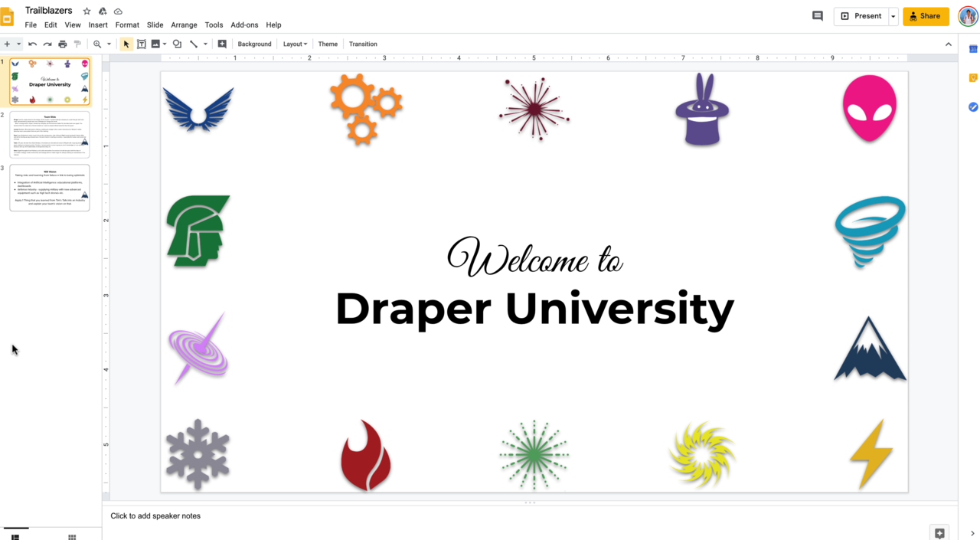Open the Google Slides home icon
Image resolution: width=980 pixels, height=540 pixels.
(7, 16)
